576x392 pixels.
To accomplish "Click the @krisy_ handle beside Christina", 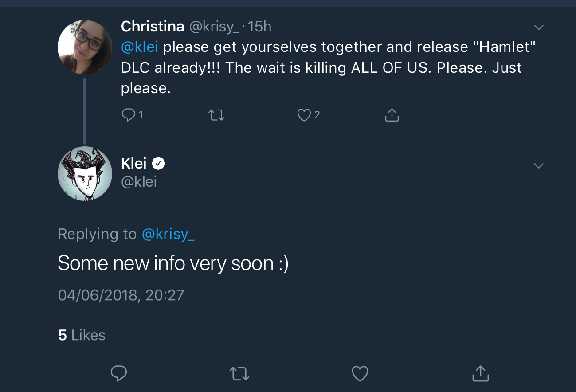I will 215,27.
